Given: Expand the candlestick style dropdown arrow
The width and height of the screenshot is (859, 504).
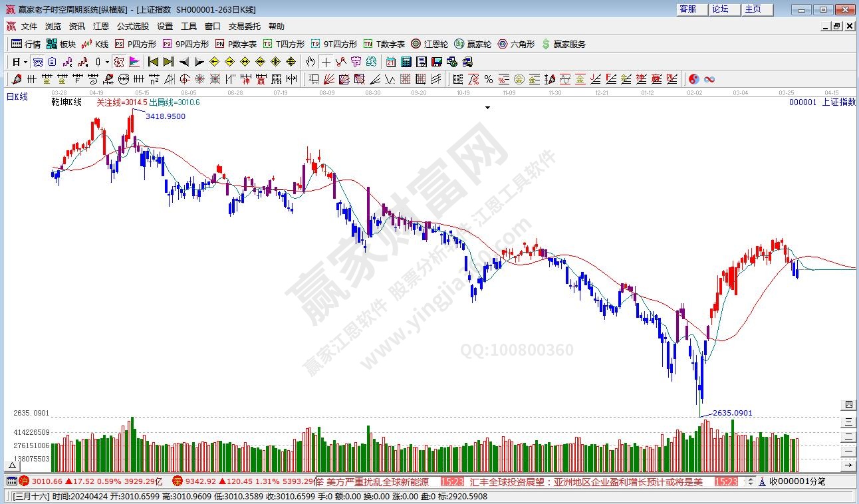Looking at the screenshot, I should coord(107,62).
